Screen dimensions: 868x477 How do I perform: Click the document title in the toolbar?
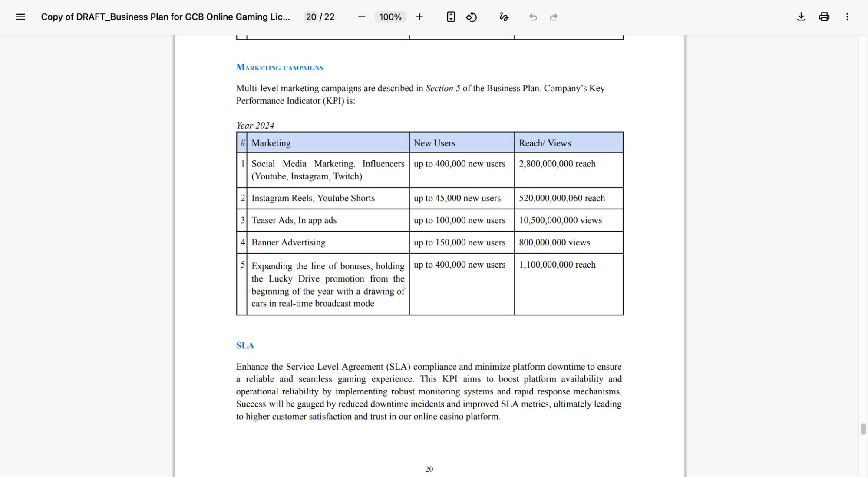click(165, 17)
